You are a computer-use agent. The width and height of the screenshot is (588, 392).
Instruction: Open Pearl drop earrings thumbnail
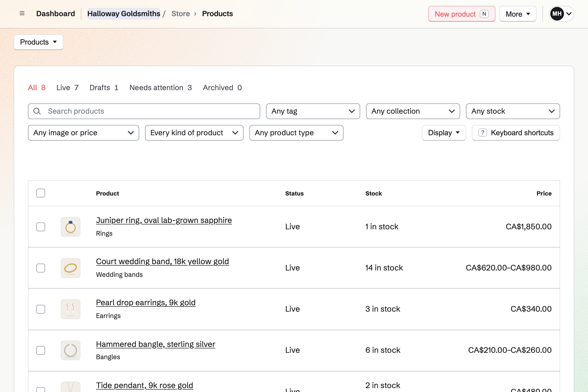pos(71,309)
